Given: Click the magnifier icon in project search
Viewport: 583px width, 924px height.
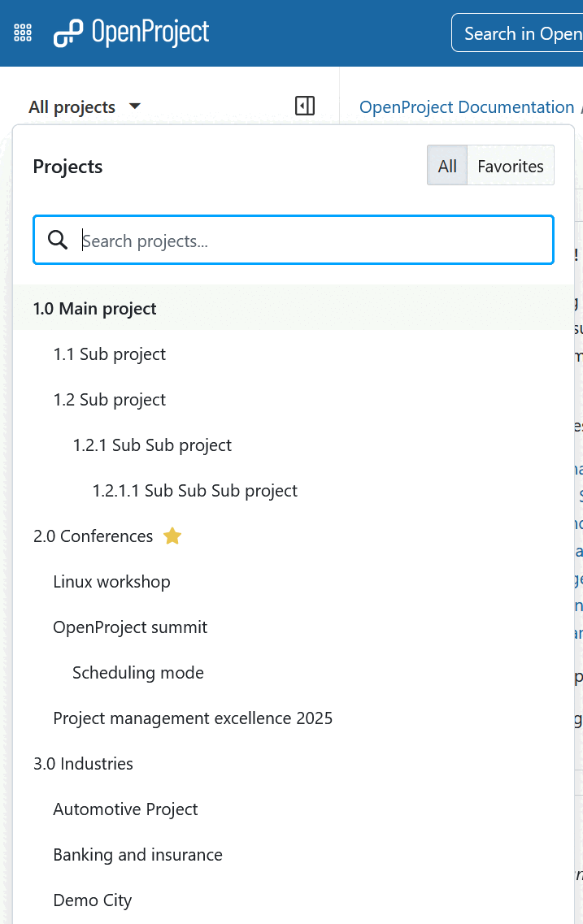Looking at the screenshot, I should [x=57, y=239].
